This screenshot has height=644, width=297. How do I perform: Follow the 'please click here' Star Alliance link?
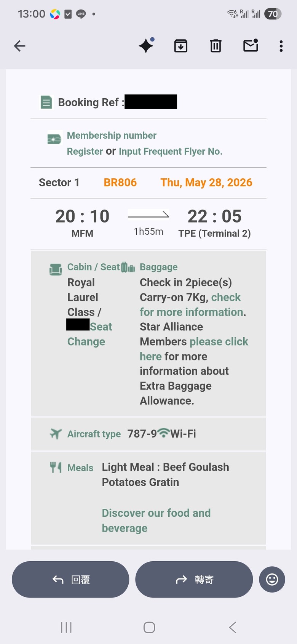[194, 349]
